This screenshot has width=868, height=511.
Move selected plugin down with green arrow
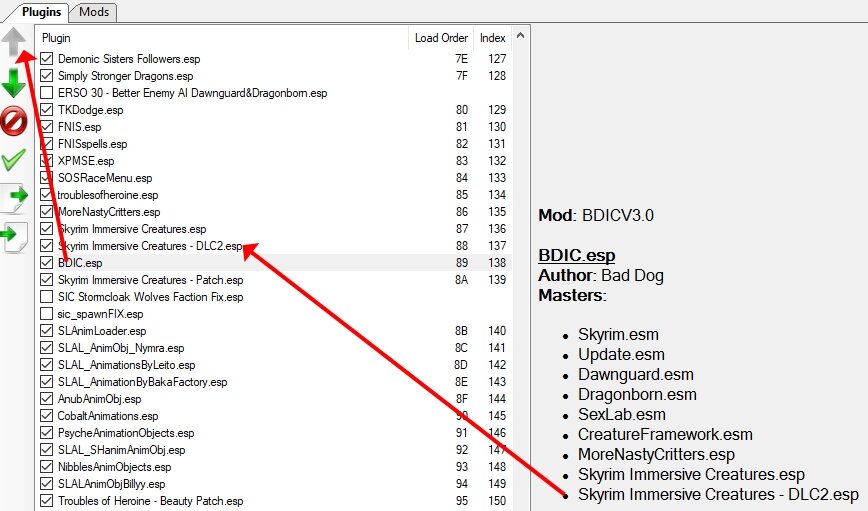click(13, 83)
